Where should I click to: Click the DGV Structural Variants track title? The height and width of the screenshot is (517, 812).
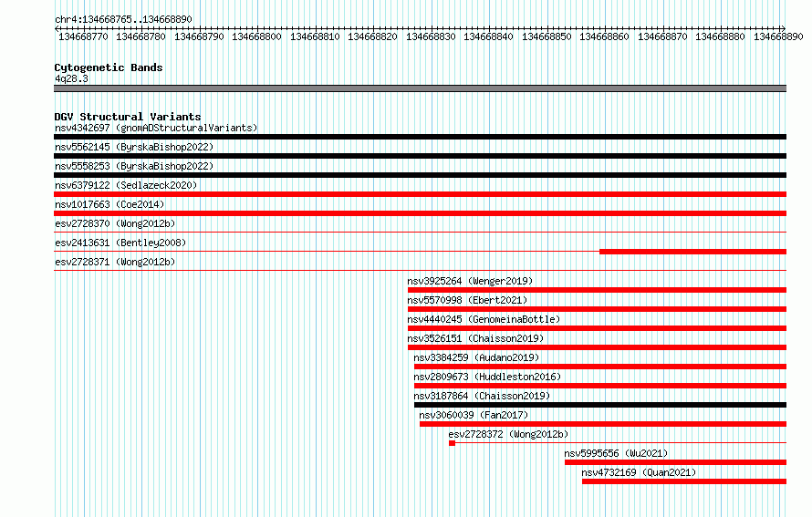pos(128,117)
